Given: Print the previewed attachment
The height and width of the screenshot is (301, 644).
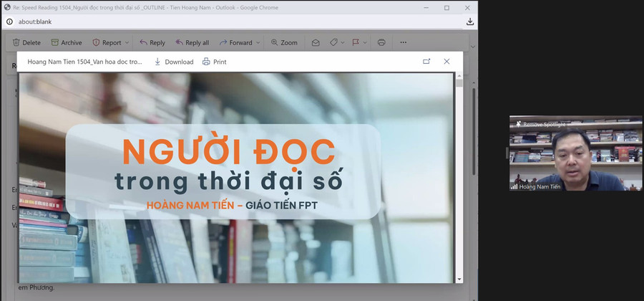Looking at the screenshot, I should tap(214, 62).
